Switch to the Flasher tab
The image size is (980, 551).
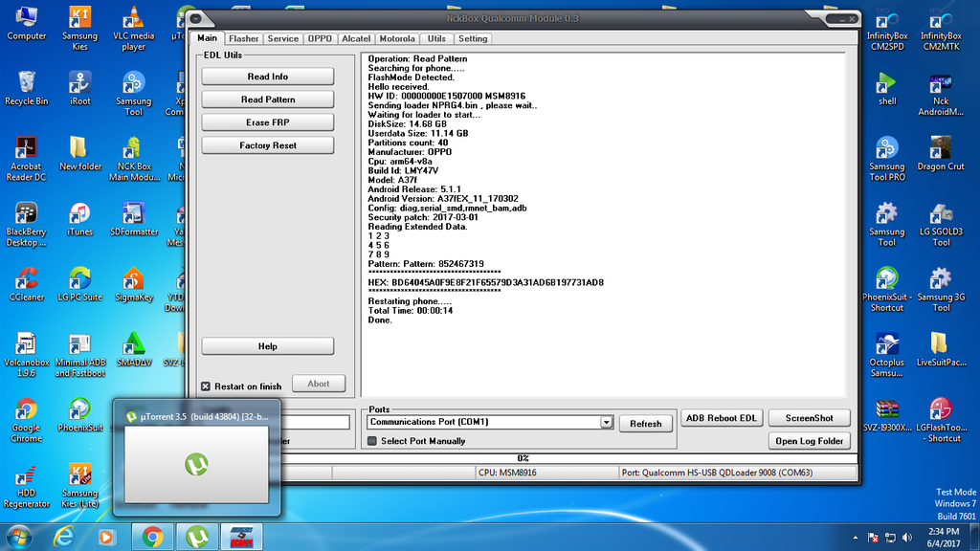[x=243, y=39]
